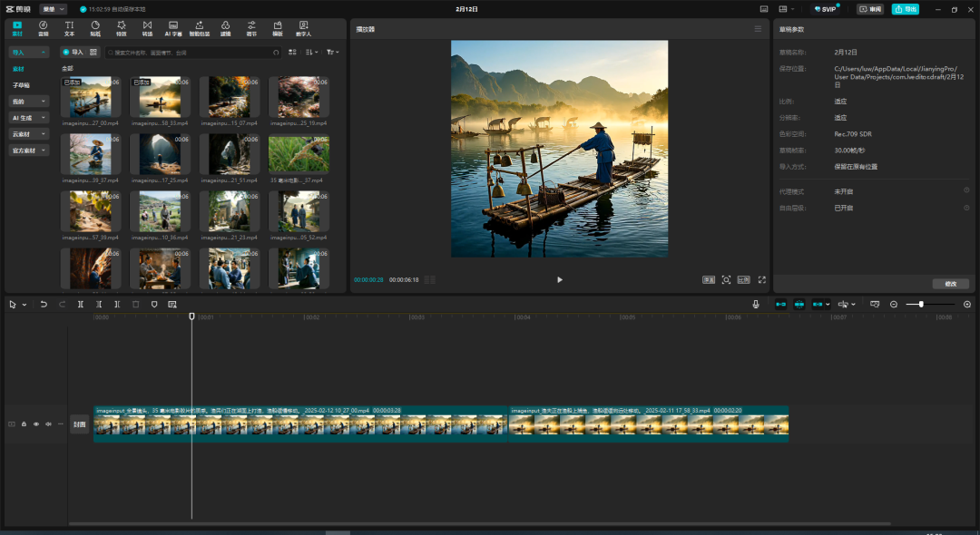
Task: Select thumbnail imageinpu...25_19.mp4
Action: [299, 97]
